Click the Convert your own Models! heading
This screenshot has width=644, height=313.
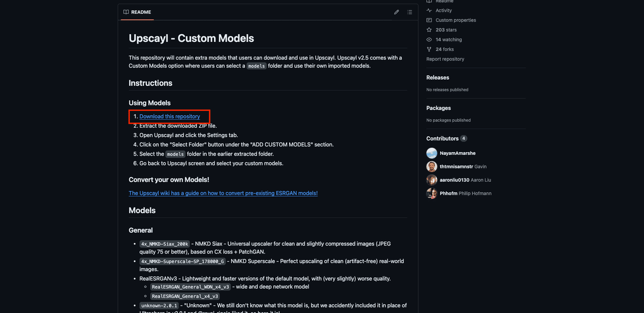(169, 180)
